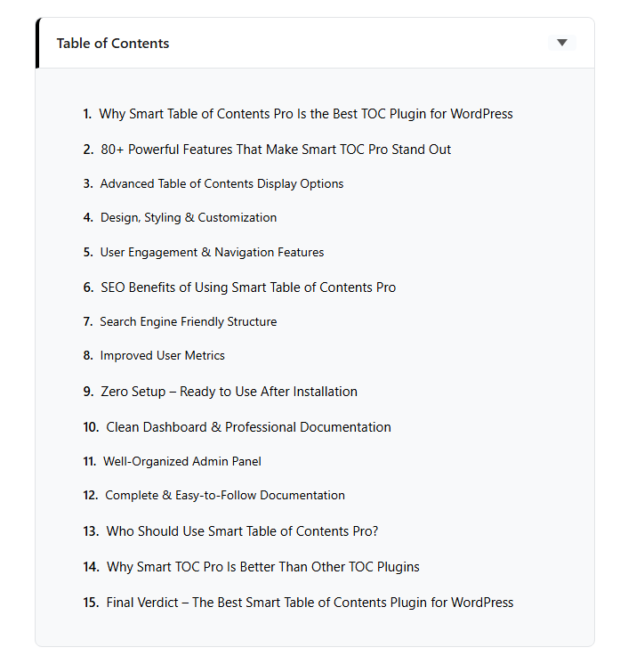This screenshot has height=672, width=620.
Task: Open Design, Styling & Customization link
Action: tap(188, 217)
